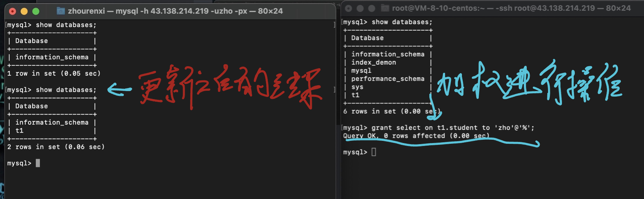This screenshot has width=644, height=199.
Task: Close the zhourenxi mysql terminal window
Action: [x=12, y=11]
